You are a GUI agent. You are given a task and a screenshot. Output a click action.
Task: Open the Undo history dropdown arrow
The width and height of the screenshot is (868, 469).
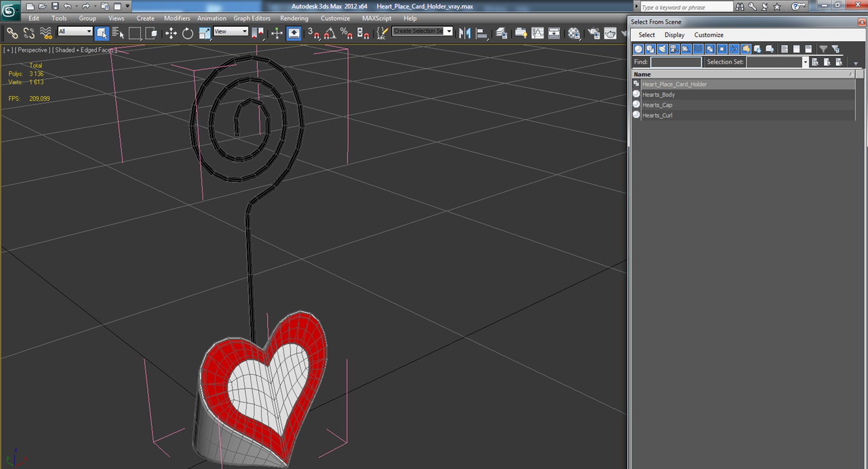click(76, 6)
